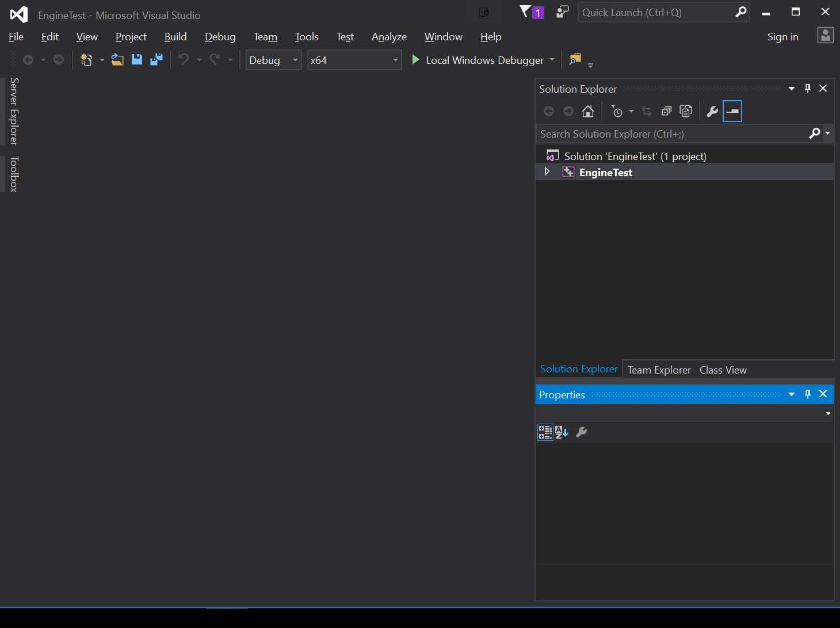
Task: Open Solution Explorer search options dropdown
Action: point(827,133)
